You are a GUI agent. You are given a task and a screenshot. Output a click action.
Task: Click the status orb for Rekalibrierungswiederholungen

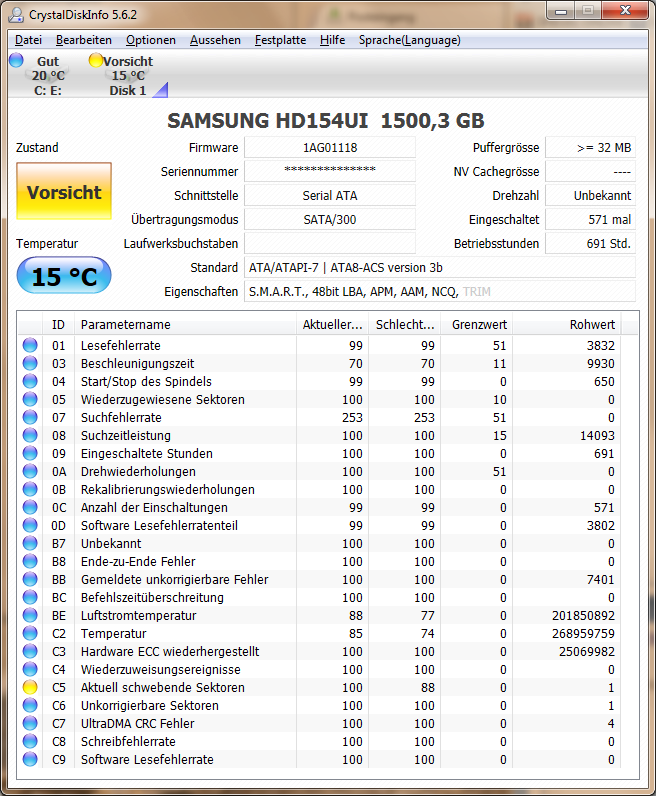[30, 489]
